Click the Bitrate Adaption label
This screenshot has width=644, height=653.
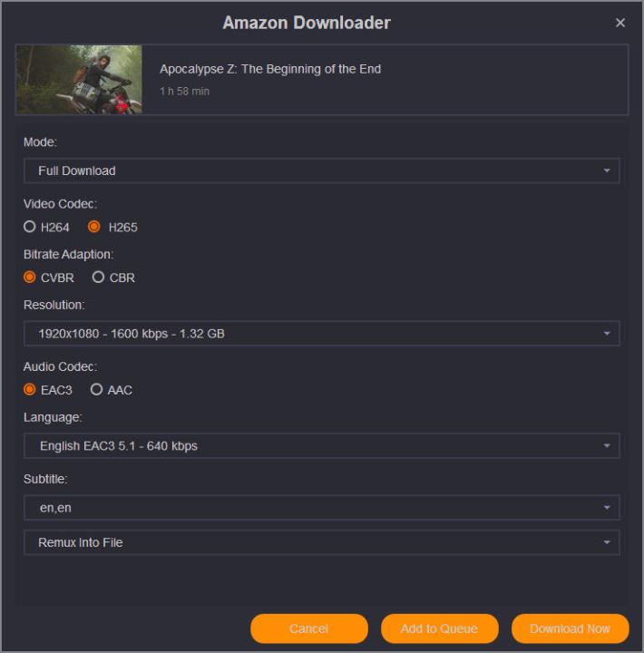[68, 255]
